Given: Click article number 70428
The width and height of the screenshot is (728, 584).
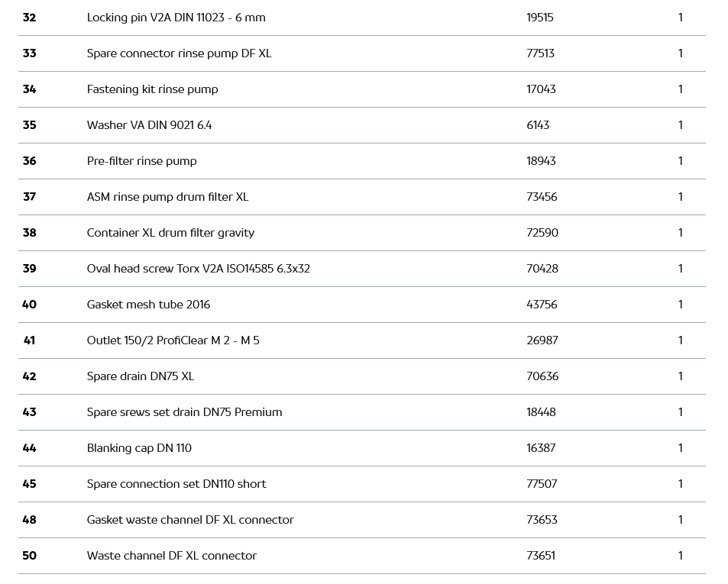Looking at the screenshot, I should coord(542,269).
